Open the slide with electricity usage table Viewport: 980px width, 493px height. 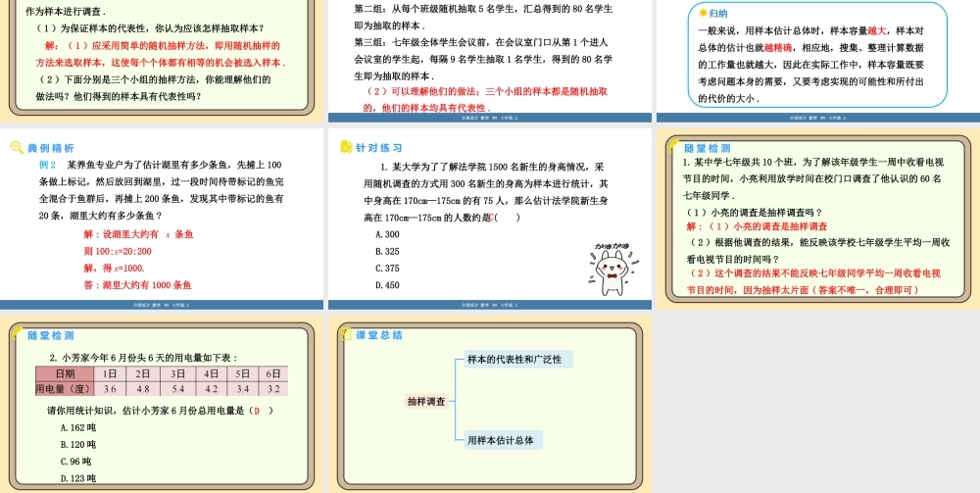pyautogui.click(x=162, y=404)
